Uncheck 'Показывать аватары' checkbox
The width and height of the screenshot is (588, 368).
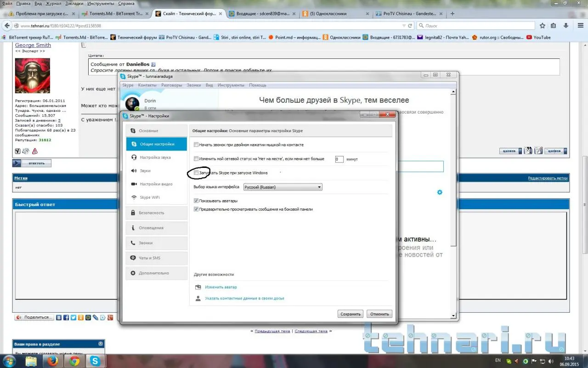(196, 201)
